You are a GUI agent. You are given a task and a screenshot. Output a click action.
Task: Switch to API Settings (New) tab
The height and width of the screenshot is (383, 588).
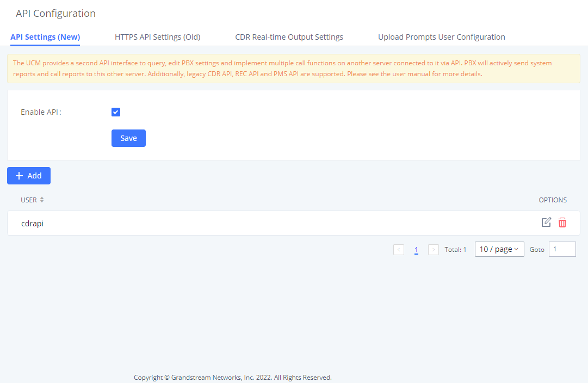tap(45, 37)
